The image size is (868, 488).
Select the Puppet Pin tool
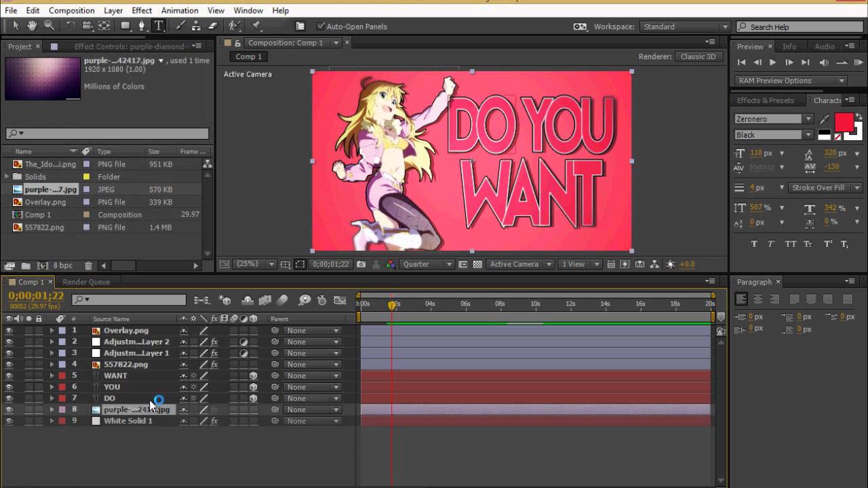coord(256,26)
